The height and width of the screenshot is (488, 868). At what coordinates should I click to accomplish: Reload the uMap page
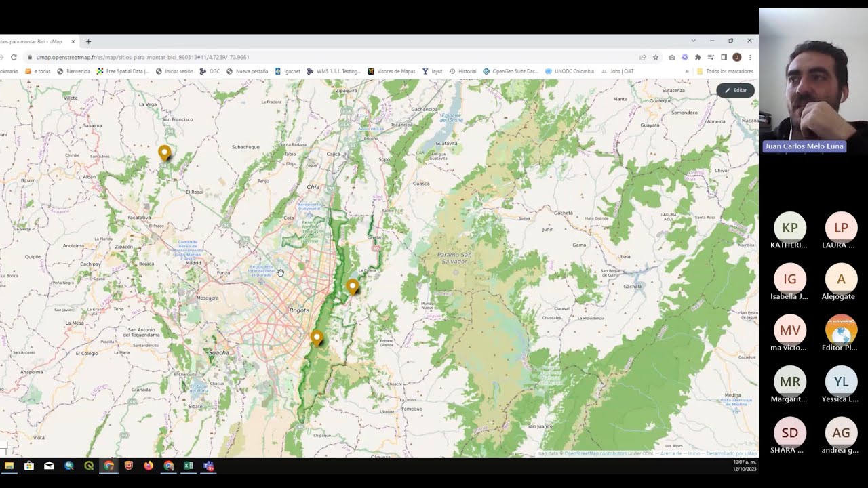14,58
